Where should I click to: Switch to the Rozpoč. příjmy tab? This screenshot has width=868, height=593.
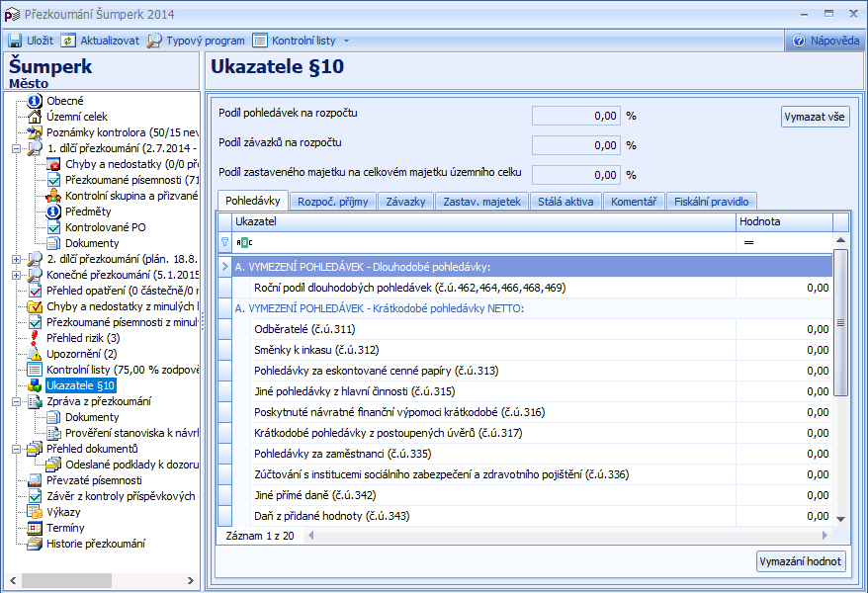click(x=333, y=202)
